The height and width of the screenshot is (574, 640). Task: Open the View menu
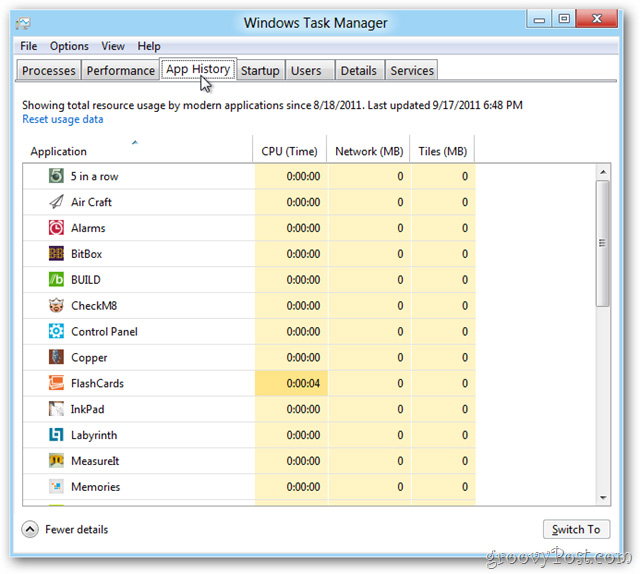pos(113,46)
